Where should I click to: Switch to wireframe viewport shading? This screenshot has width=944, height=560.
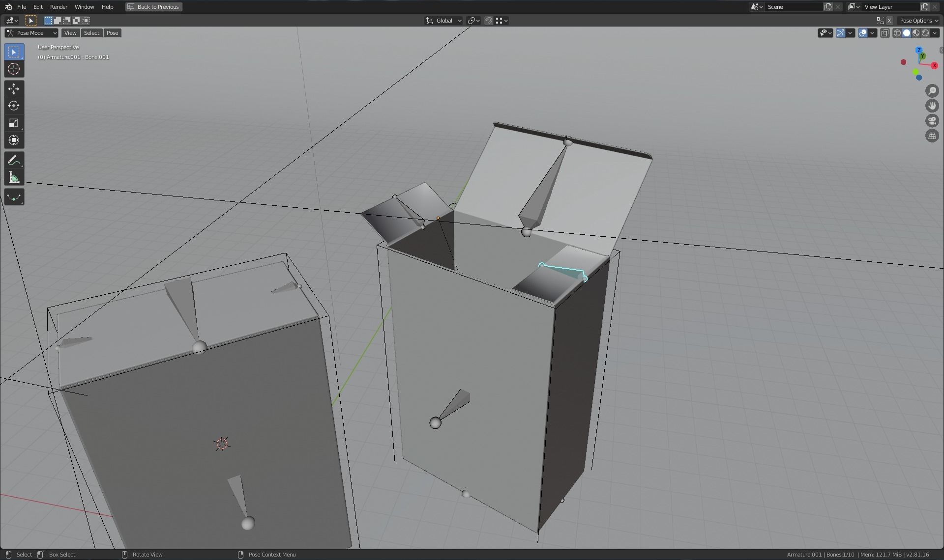[897, 33]
